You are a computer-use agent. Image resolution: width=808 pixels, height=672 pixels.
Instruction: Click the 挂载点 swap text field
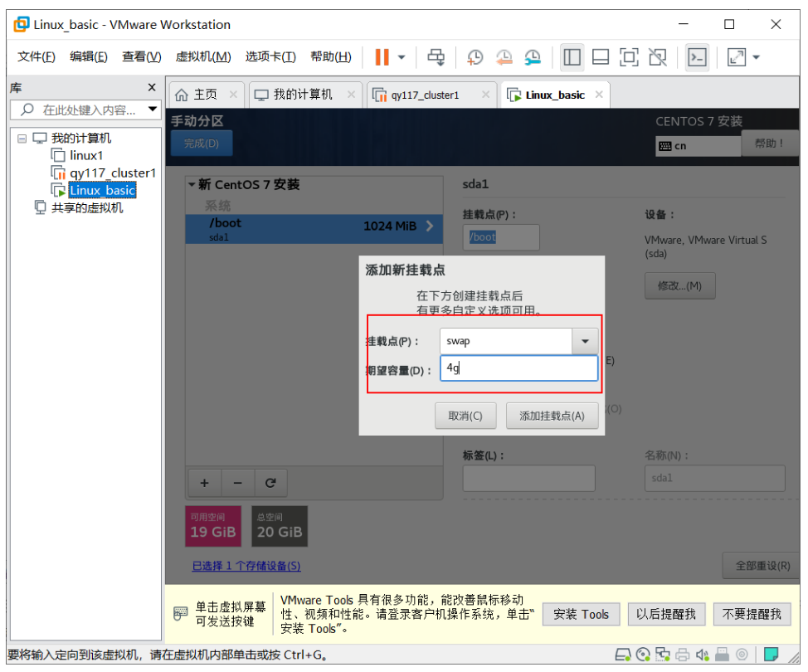[505, 341]
